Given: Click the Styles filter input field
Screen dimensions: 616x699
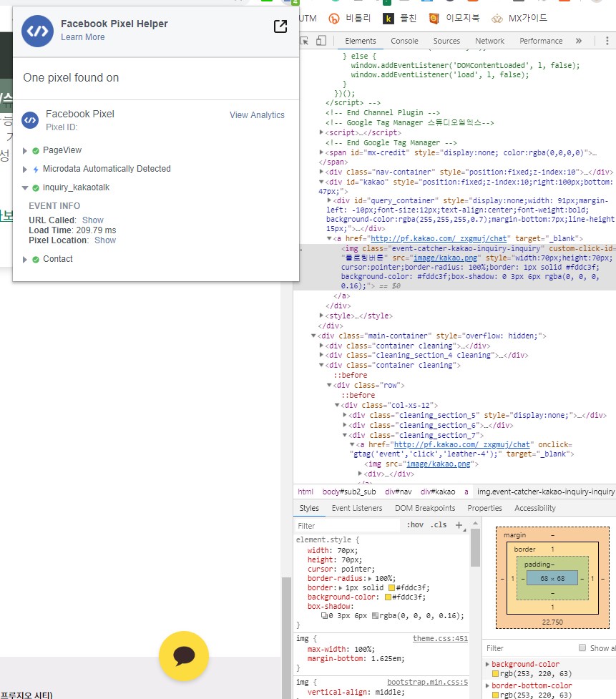Looking at the screenshot, I should tap(348, 526).
